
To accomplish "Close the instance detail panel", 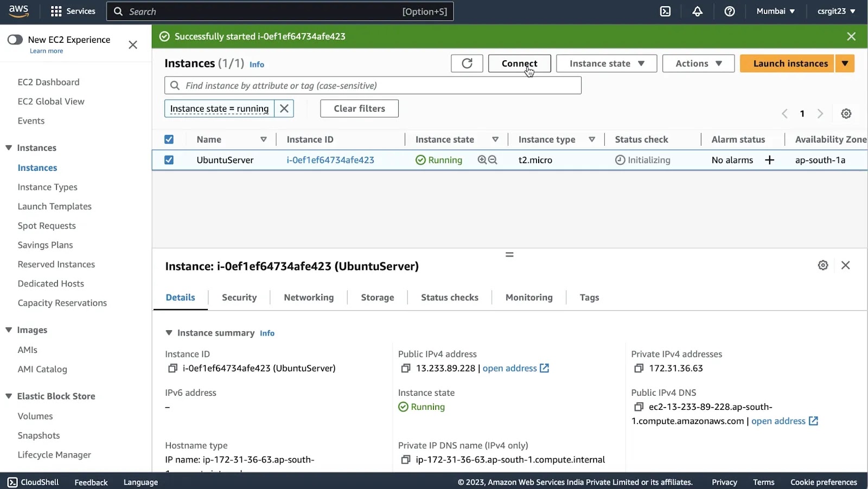I will (x=846, y=265).
